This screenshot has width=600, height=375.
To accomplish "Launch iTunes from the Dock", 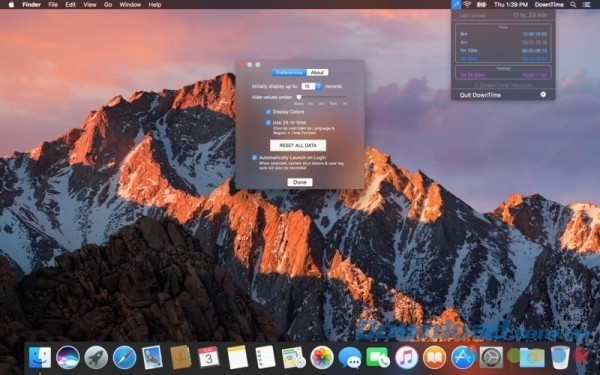I will [406, 357].
